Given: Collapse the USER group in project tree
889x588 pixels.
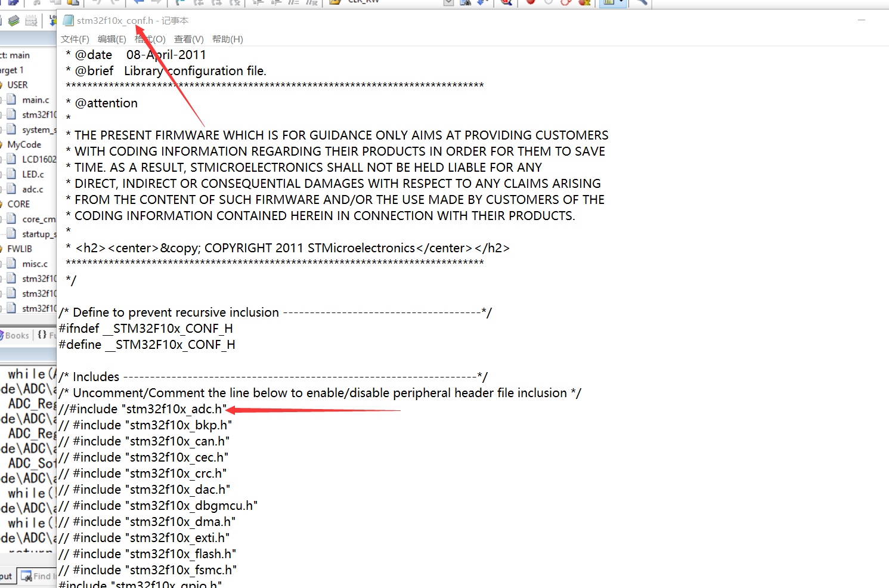Looking at the screenshot, I should pos(4,85).
